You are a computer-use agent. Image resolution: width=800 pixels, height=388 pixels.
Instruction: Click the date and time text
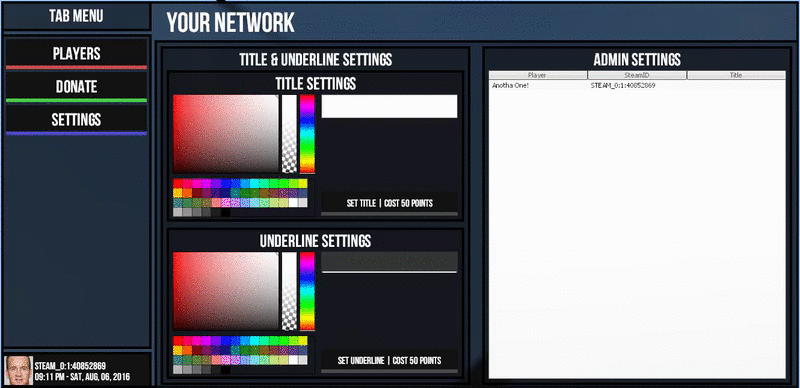(82, 378)
